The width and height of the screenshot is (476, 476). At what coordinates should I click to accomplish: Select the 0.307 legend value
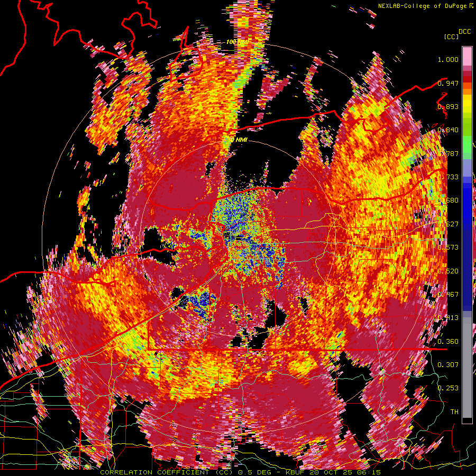tap(448, 365)
